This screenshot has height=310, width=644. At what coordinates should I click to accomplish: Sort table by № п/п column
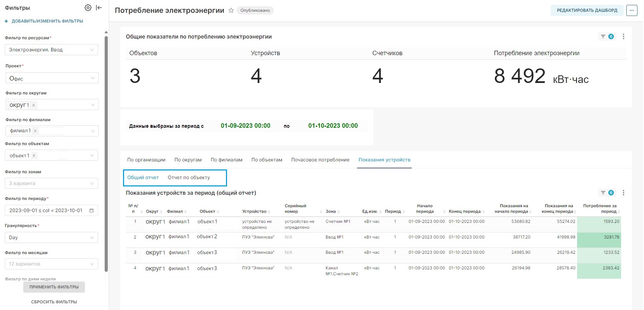pyautogui.click(x=142, y=212)
